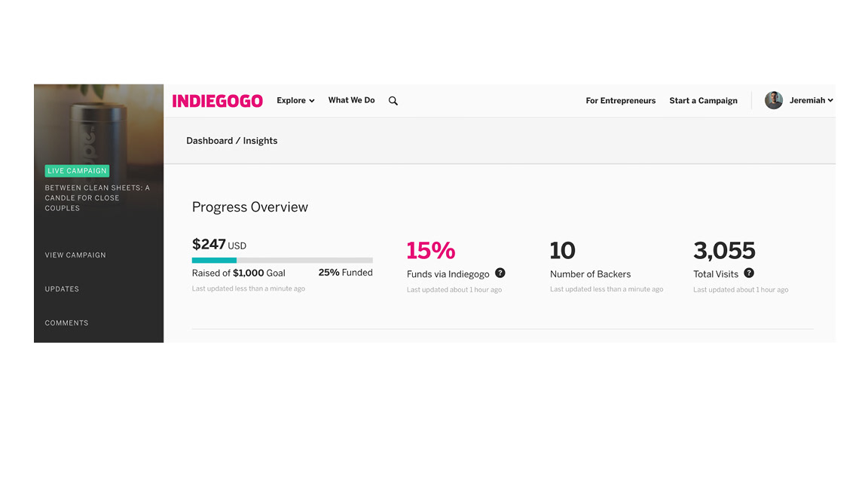The height and width of the screenshot is (488, 868).
Task: Click the Indiegogo logo
Action: [x=218, y=101]
